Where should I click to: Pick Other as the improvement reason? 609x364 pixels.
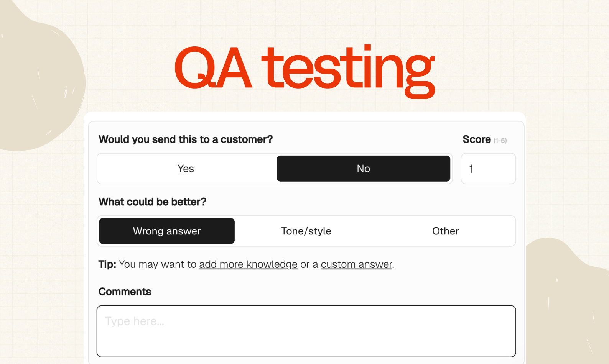pyautogui.click(x=445, y=231)
